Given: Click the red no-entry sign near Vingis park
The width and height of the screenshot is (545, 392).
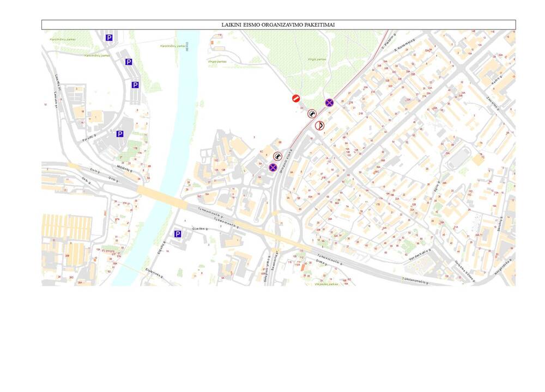Looking at the screenshot, I should [296, 99].
